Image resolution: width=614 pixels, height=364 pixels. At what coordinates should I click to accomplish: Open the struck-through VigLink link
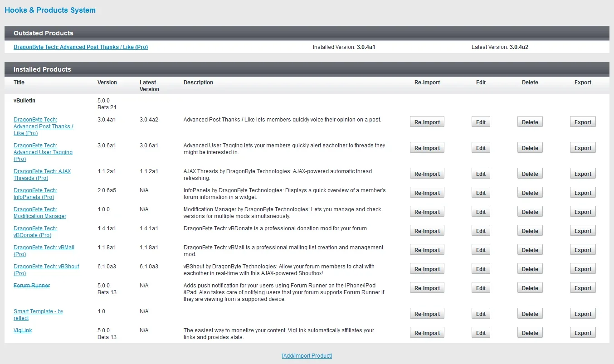(23, 330)
